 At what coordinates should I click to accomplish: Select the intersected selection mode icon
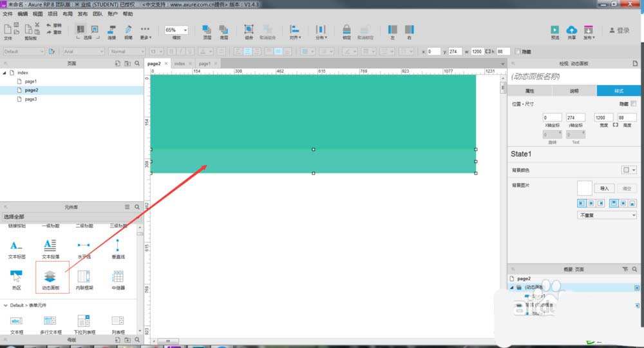[x=81, y=29]
